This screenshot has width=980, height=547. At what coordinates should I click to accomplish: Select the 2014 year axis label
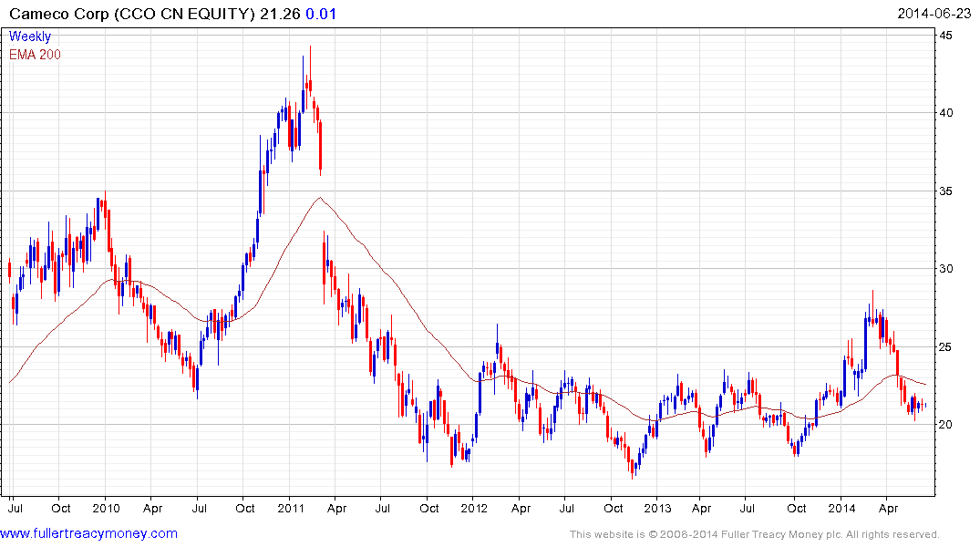(x=841, y=508)
